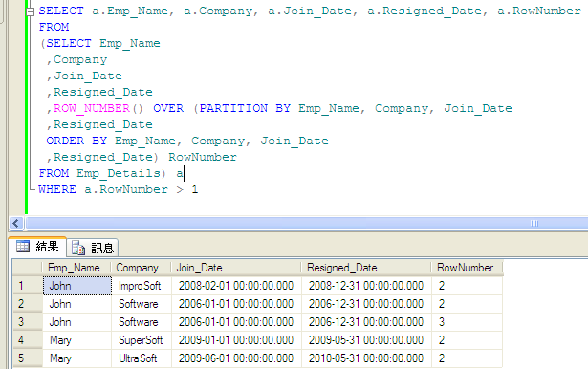Click the UltraSoft company cell
The width and height of the screenshot is (588, 369).
pos(142,358)
